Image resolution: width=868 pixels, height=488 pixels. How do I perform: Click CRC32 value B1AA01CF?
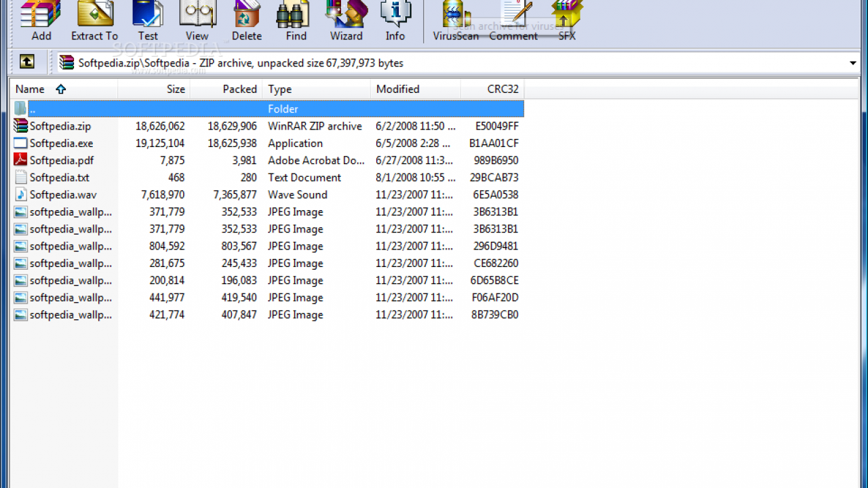(x=494, y=143)
